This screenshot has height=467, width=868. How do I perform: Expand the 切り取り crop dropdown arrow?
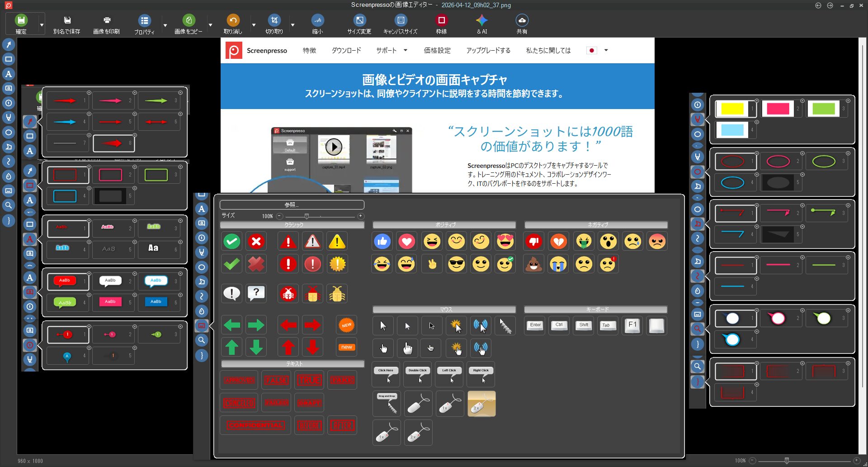tap(292, 25)
